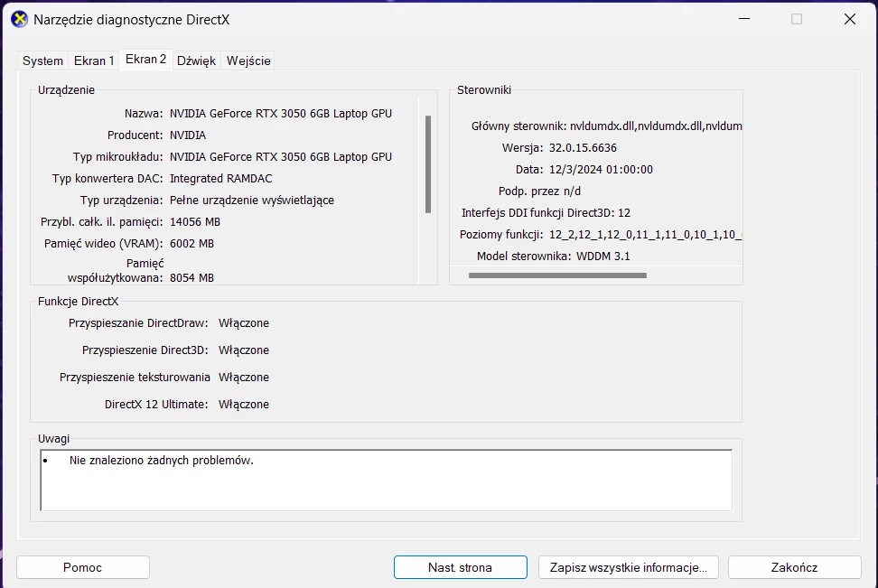Open the Ekran 1 tab
The image size is (878, 588).
(93, 61)
